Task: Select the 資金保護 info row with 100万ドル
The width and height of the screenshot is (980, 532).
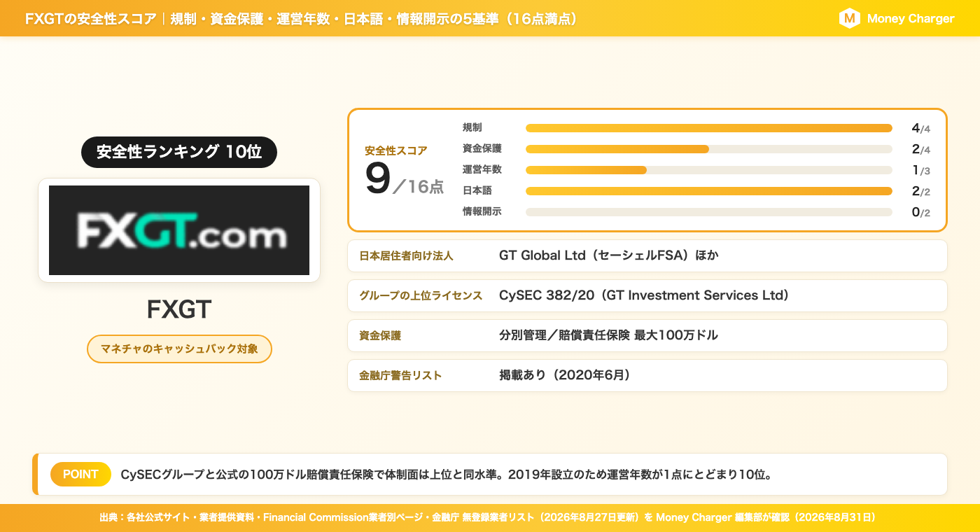Action: click(x=647, y=336)
